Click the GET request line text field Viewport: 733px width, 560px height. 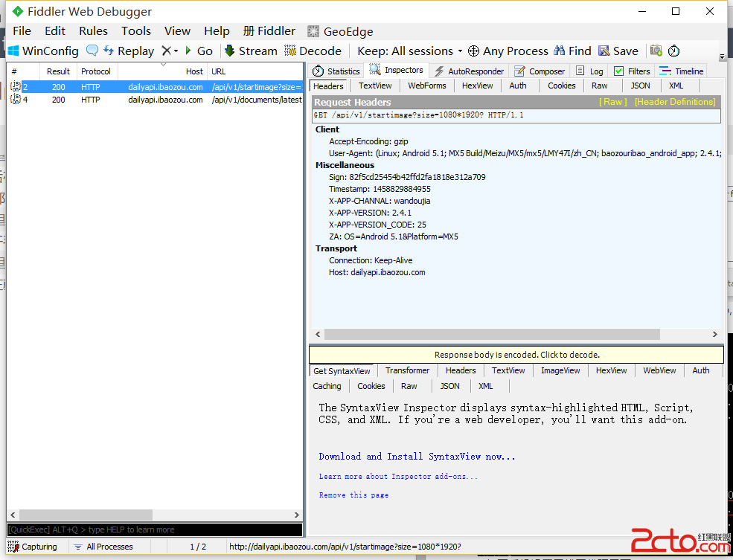coord(516,115)
